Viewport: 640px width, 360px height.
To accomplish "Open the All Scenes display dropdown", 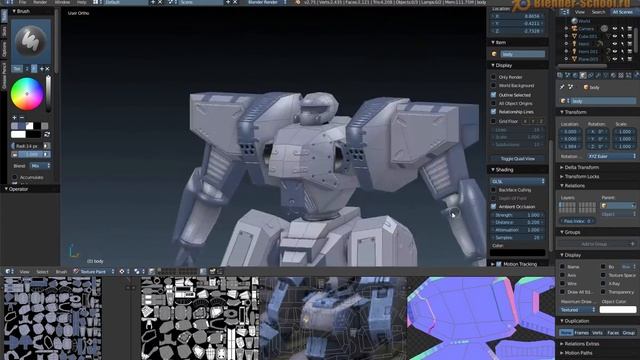I will coord(623,12).
